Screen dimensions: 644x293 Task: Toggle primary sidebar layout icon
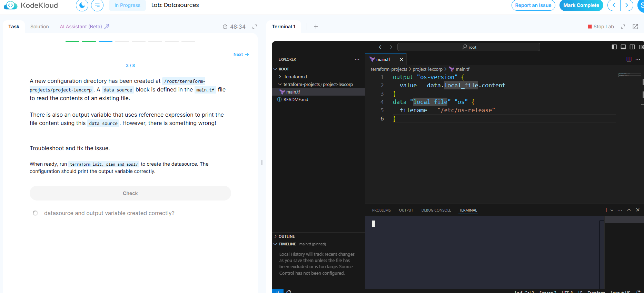(x=614, y=47)
